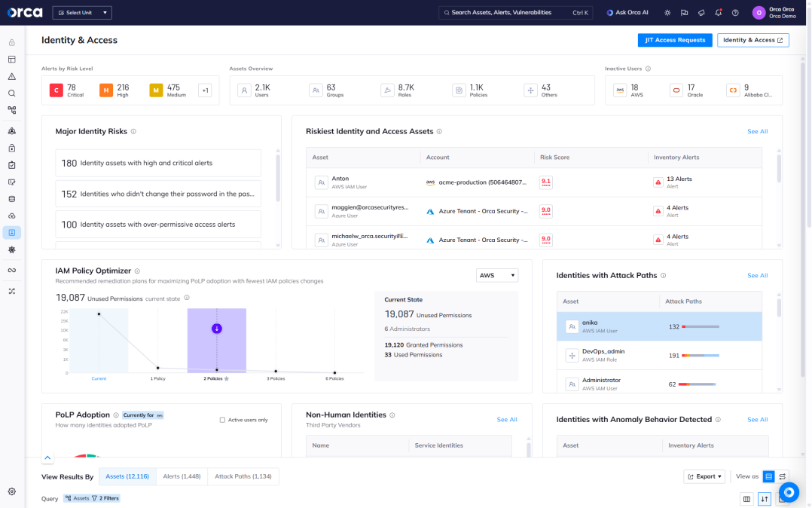Click the megaphone announcements icon
This screenshot has height=508, width=812.
click(701, 13)
